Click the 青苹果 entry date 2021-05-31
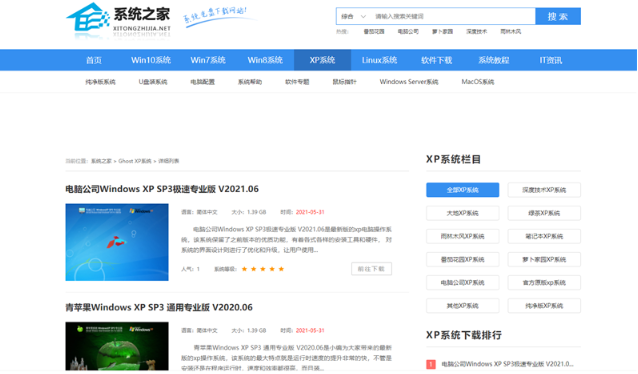This screenshot has height=374, width=638. tap(310, 330)
